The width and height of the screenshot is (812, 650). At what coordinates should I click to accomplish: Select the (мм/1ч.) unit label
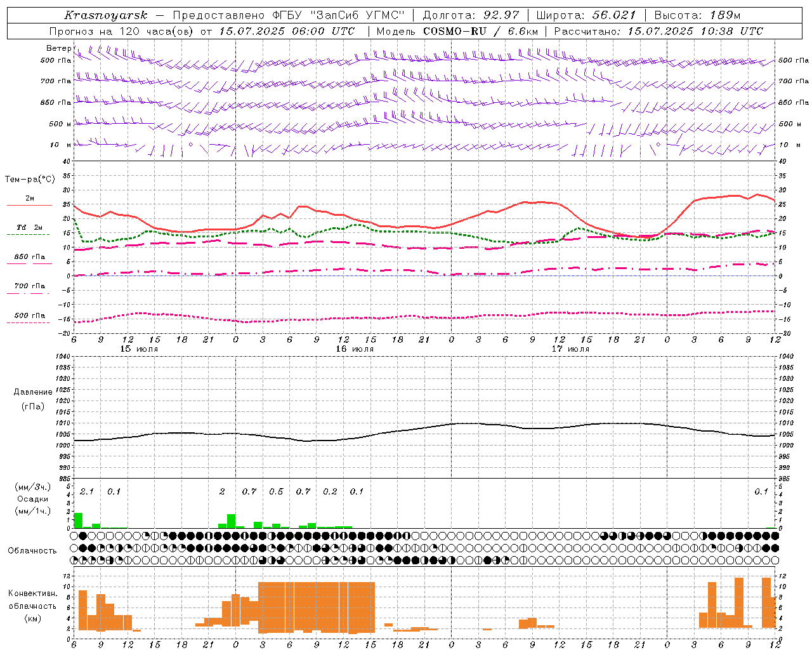point(33,510)
